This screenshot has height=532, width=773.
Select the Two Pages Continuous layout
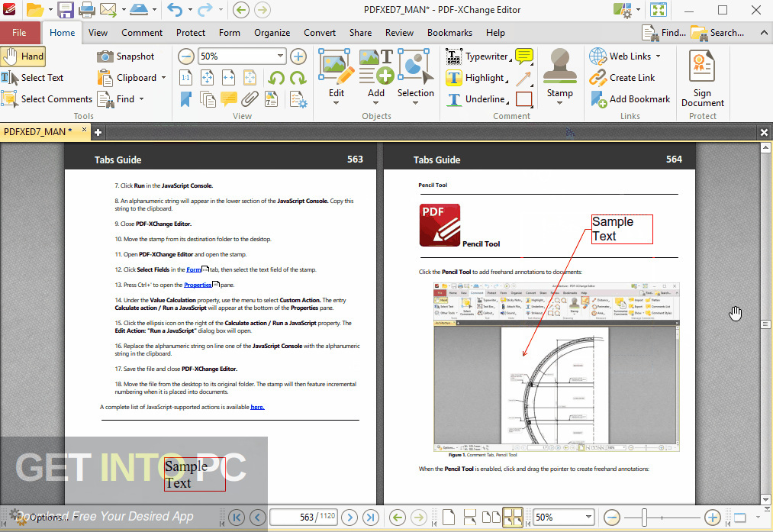point(512,517)
